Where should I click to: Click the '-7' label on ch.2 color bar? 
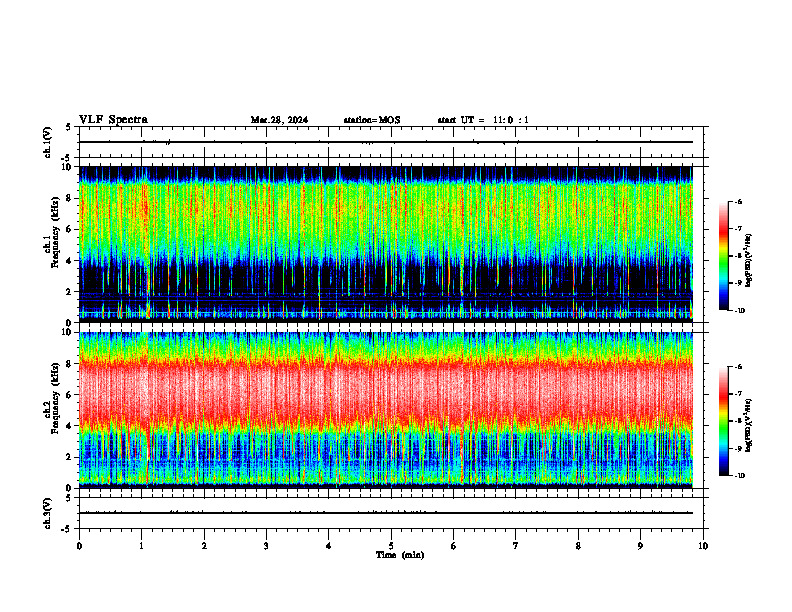tap(738, 394)
